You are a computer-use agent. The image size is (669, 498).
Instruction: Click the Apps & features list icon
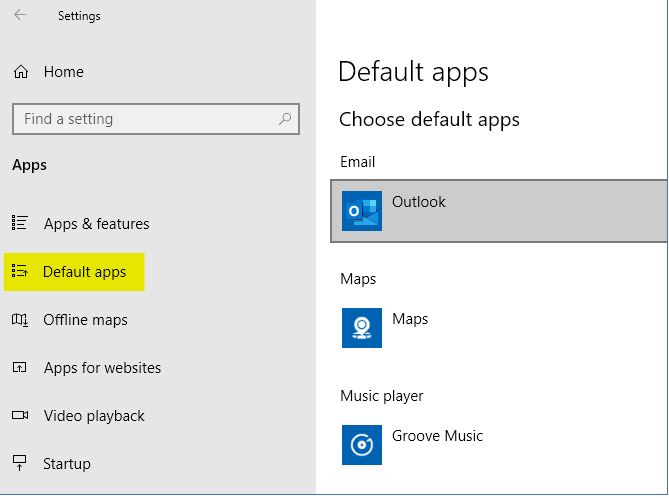pyautogui.click(x=20, y=224)
